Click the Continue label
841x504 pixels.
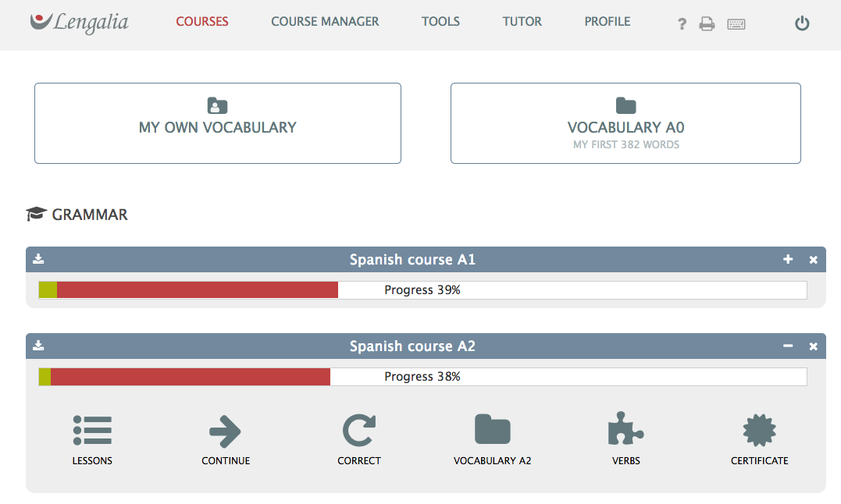[x=226, y=460]
